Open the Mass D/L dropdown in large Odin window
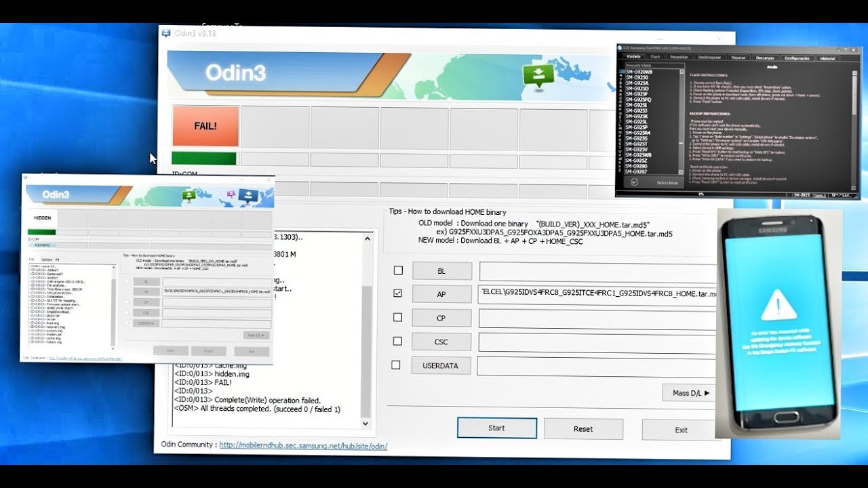868x488 pixels. (x=689, y=392)
